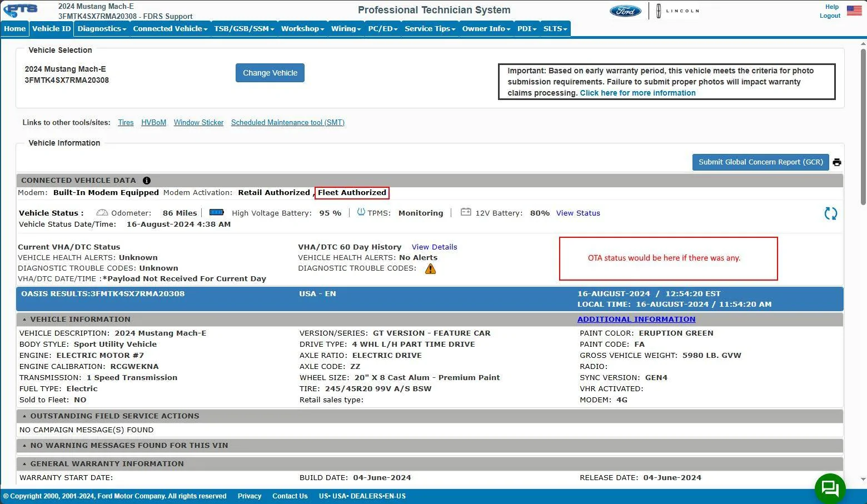
Task: Open the SLTS dropdown menu
Action: point(555,29)
